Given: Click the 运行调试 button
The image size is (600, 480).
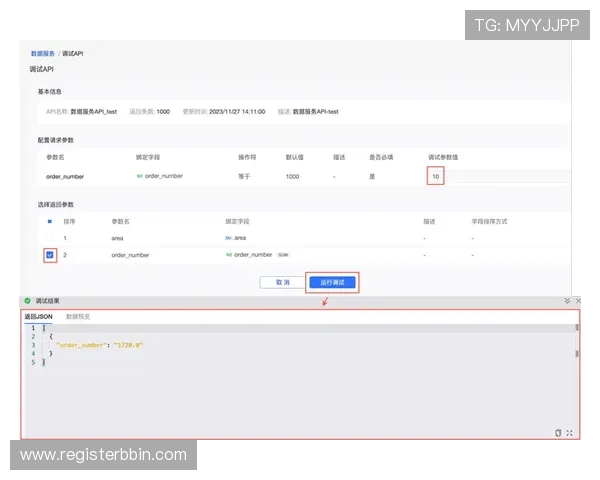Looking at the screenshot, I should coord(332,282).
